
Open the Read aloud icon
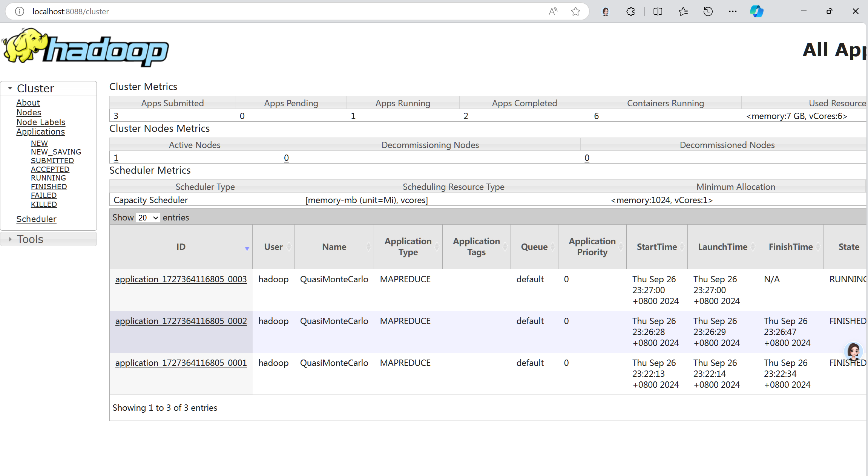click(553, 12)
